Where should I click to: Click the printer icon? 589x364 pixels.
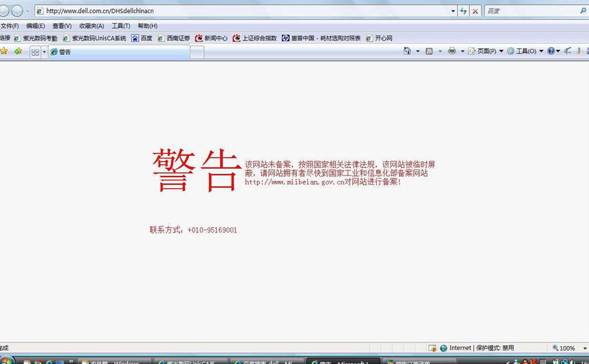click(452, 51)
